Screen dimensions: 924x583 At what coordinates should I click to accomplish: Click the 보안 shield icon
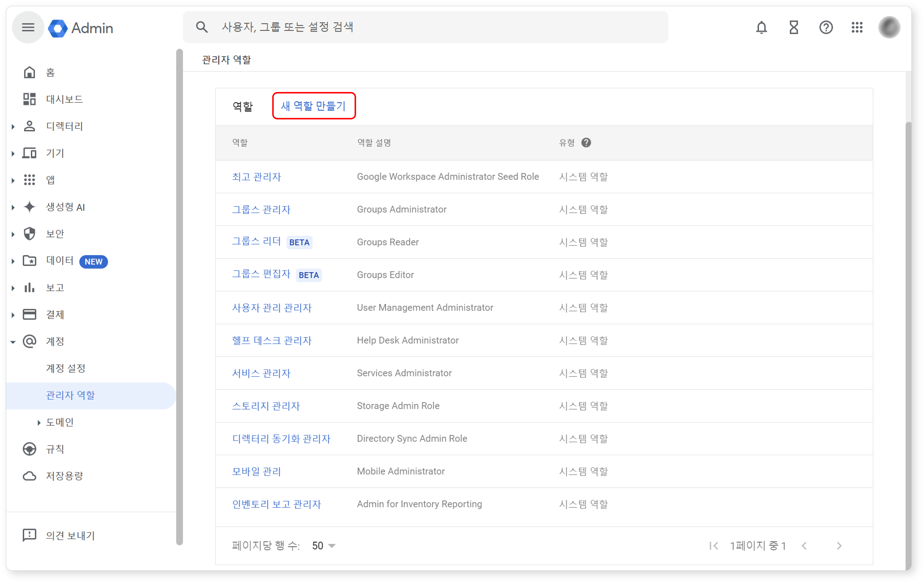coord(30,233)
